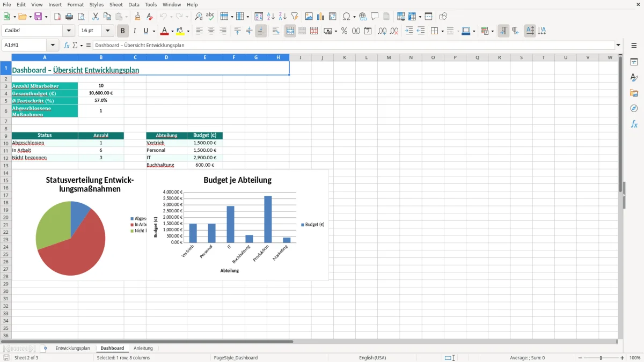Insert an image using the toolbar icon
Viewport: 644px width, 362px height.
[x=309, y=17]
